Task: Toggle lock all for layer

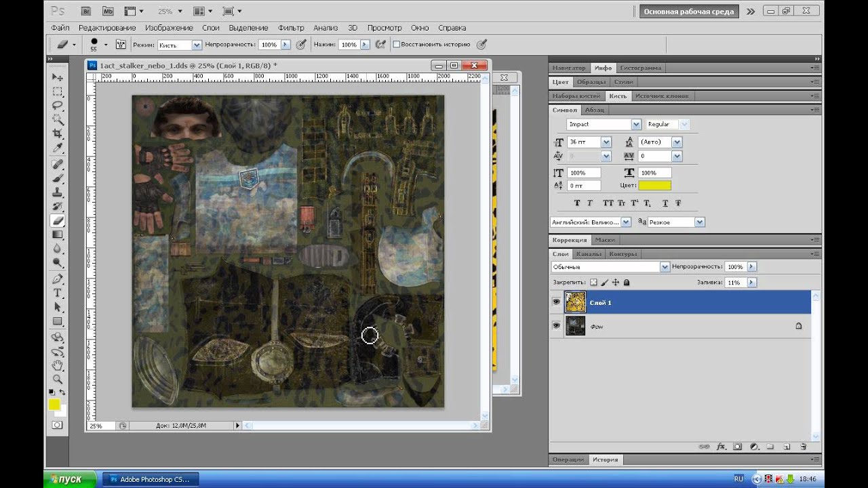Action: point(627,282)
